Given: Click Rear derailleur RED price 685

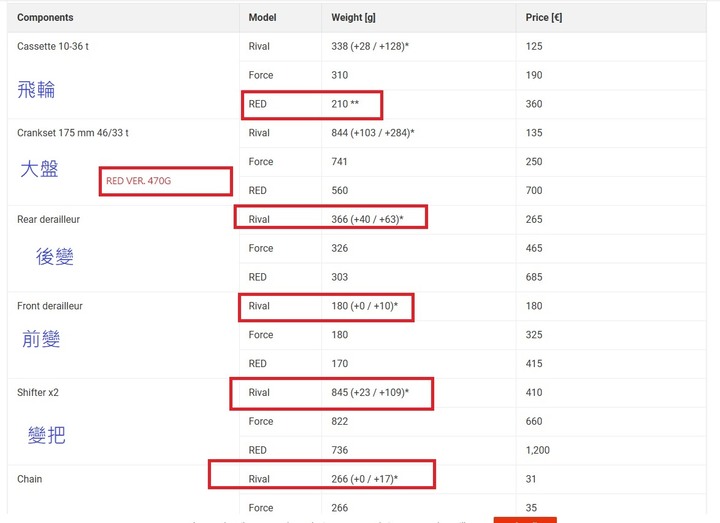Looking at the screenshot, I should click(x=534, y=277).
